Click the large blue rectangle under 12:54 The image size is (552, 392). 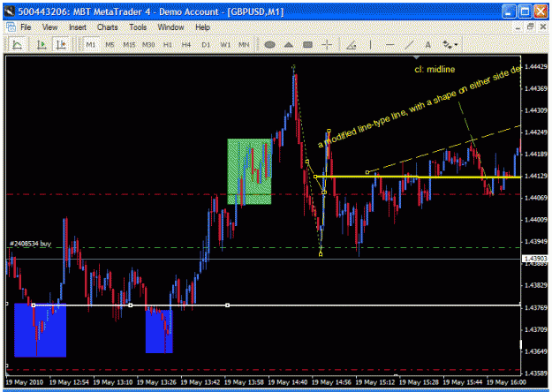point(40,330)
